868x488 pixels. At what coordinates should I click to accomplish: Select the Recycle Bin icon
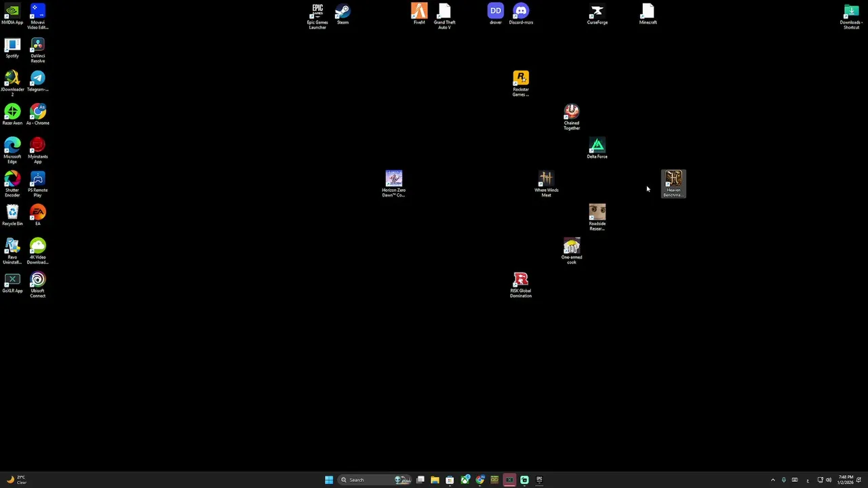tap(12, 216)
